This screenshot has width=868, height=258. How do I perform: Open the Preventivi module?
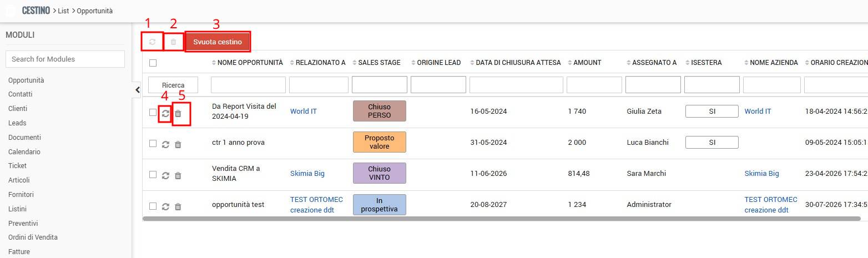23,224
